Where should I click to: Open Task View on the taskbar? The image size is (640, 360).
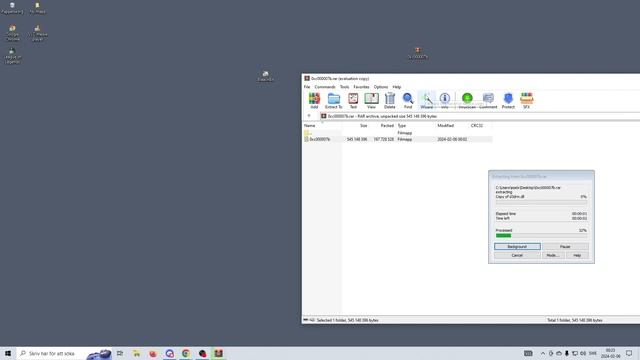click(x=120, y=353)
